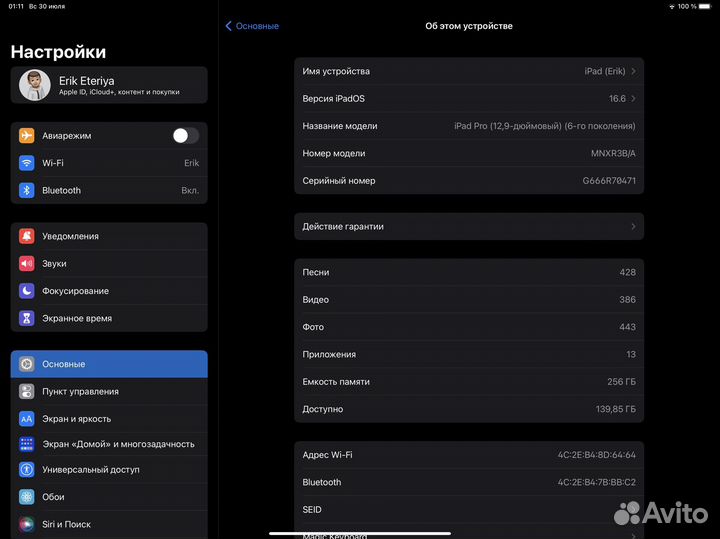The width and height of the screenshot is (720, 539).
Task: Tap the Звуки speaker icon
Action: 27,264
